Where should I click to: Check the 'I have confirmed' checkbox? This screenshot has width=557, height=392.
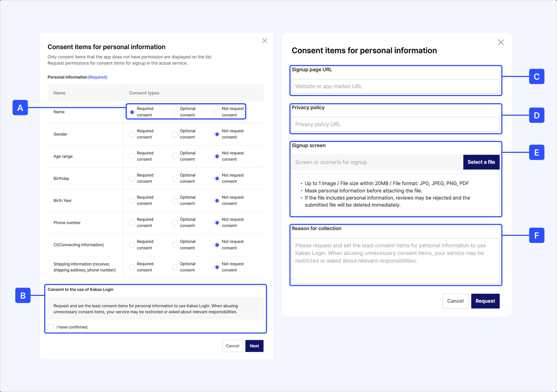(x=51, y=327)
